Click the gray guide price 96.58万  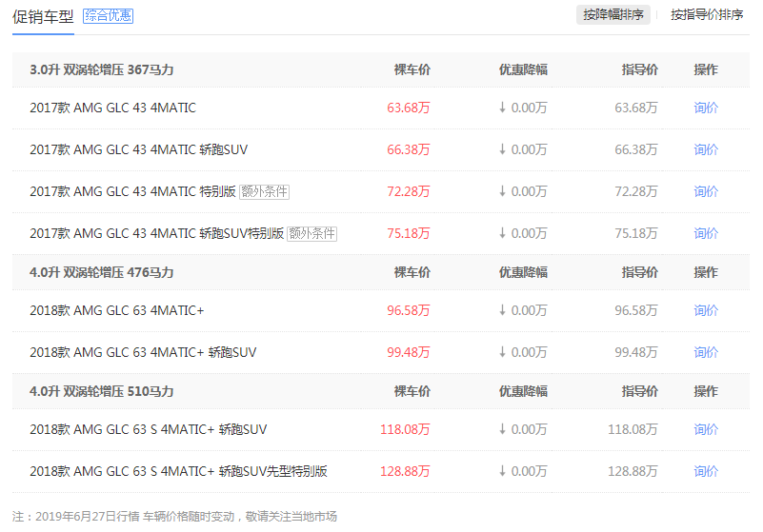(636, 310)
